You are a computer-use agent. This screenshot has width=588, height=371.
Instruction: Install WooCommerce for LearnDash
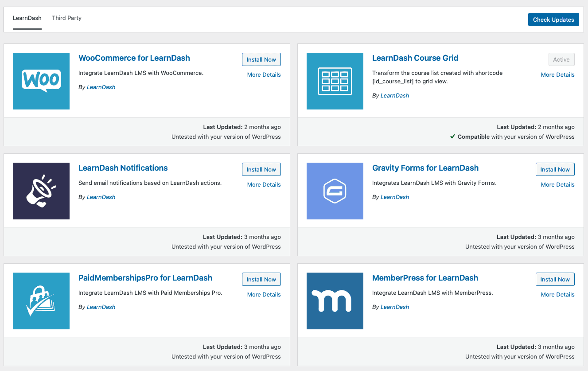tap(261, 59)
